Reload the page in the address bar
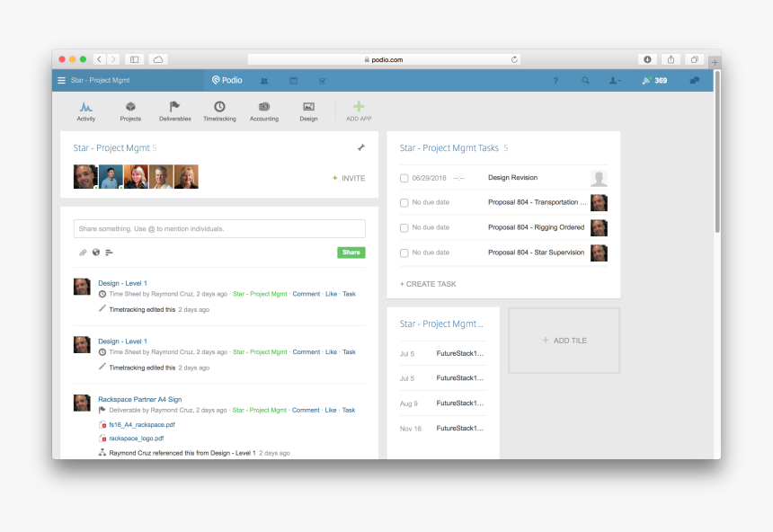Viewport: 773px width, 532px height. tap(514, 59)
